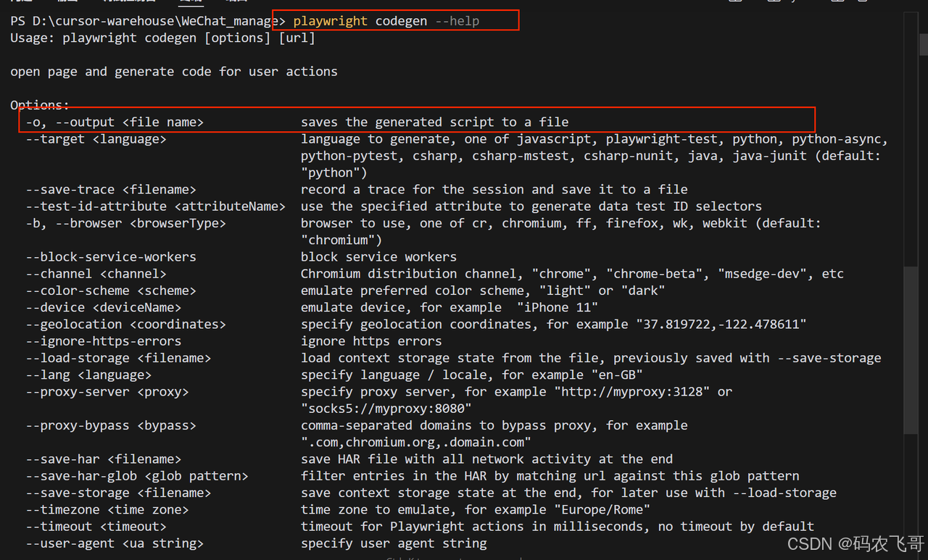The image size is (928, 560).
Task: Click the description mentioning "en-GB"
Action: [x=472, y=375]
